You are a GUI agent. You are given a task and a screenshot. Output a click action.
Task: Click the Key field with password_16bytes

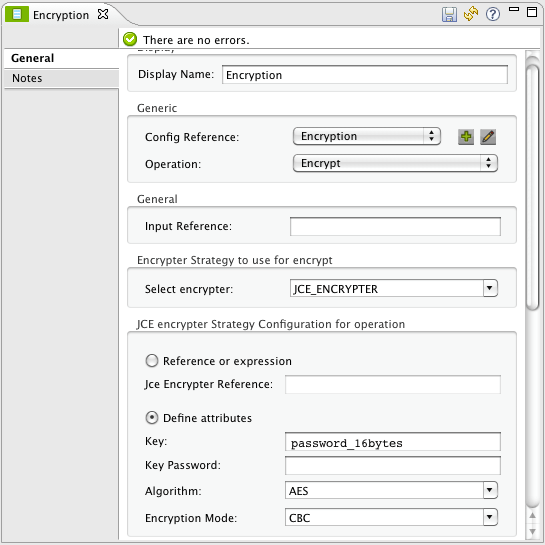(393, 442)
